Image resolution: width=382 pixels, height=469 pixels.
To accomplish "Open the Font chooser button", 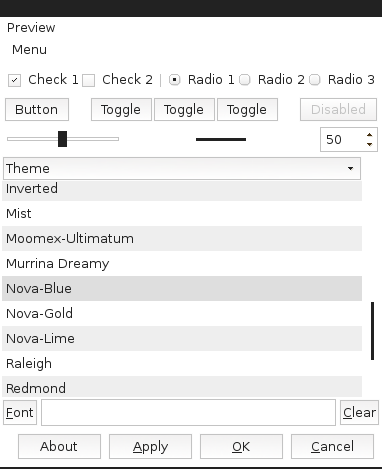I will pyautogui.click(x=20, y=412).
